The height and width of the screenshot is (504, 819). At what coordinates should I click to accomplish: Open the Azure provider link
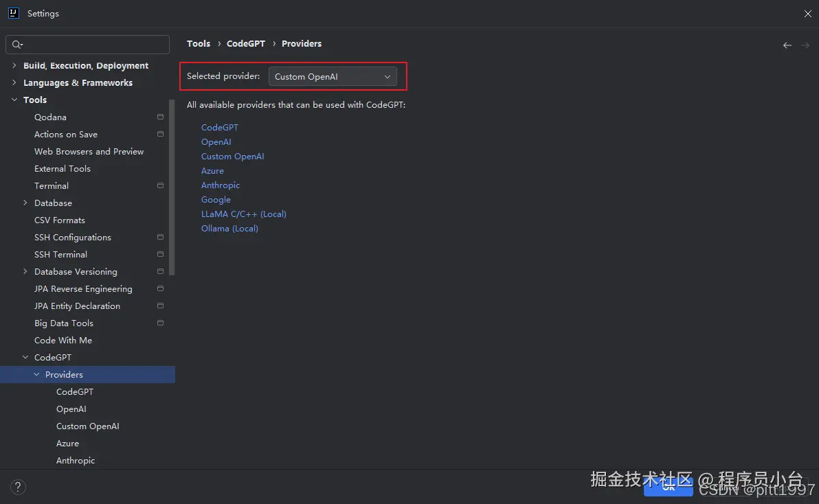pyautogui.click(x=212, y=170)
